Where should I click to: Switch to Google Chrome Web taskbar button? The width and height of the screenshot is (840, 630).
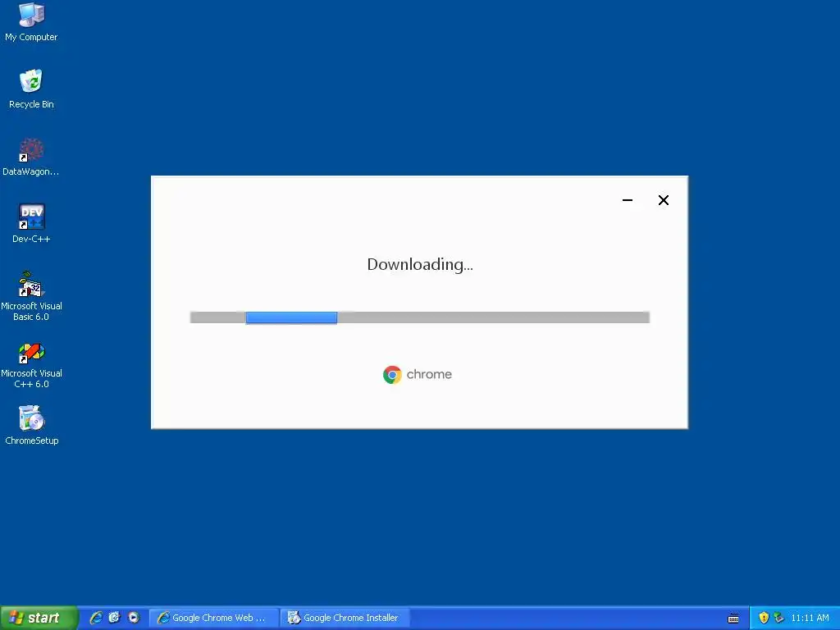click(x=214, y=618)
